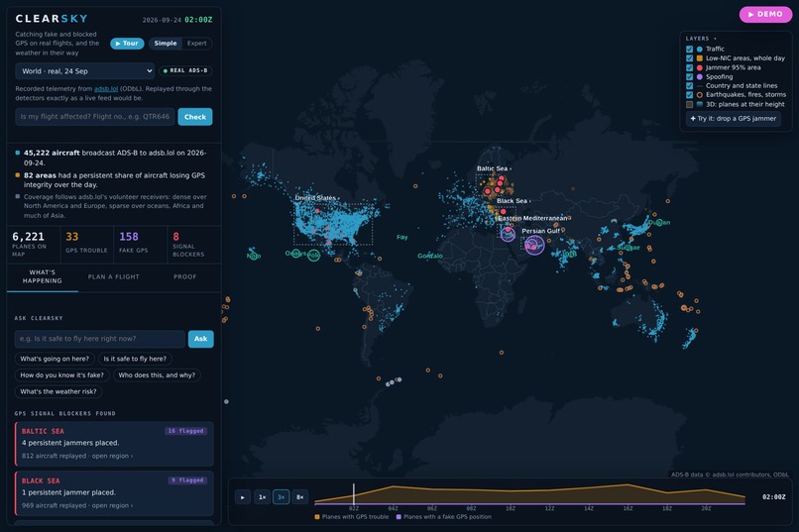
Task: Click the Ask button
Action: (201, 339)
